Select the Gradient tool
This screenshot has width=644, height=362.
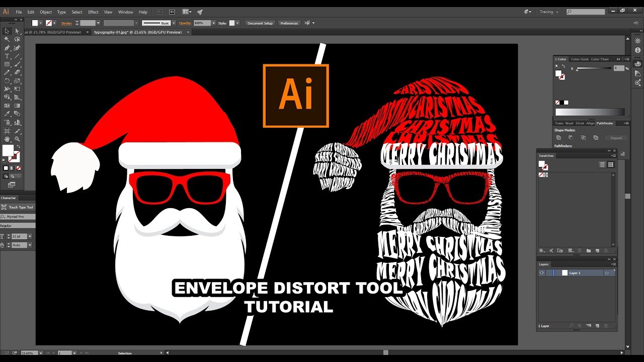point(17,106)
